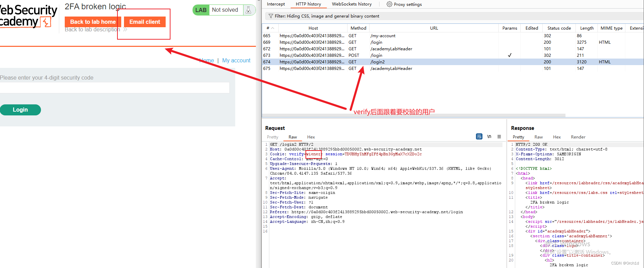
Task: Click the Content-Length: 3012 response header
Action: click(x=540, y=159)
